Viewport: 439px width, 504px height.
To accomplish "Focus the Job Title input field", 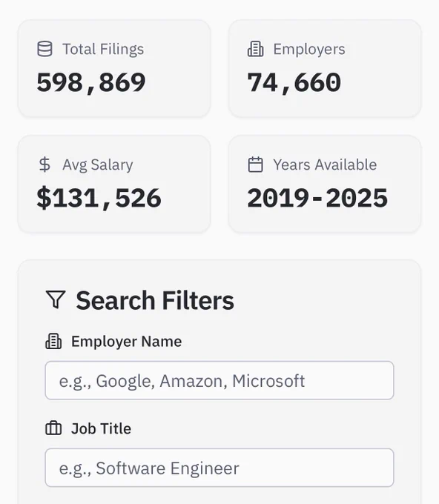I will (219, 468).
